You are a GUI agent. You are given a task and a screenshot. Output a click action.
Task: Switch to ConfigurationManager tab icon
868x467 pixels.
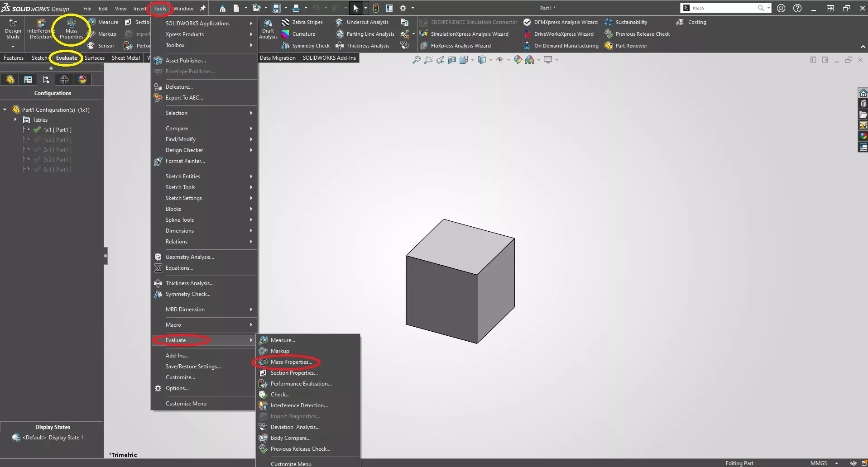[x=46, y=80]
